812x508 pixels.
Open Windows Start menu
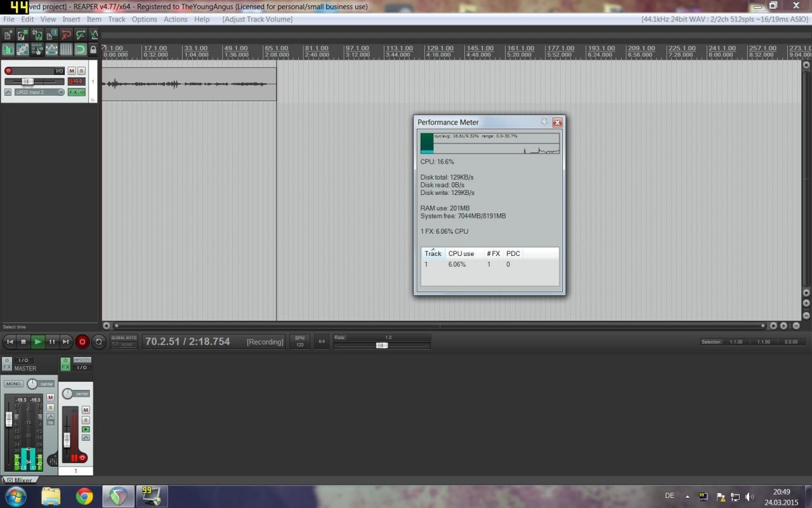point(15,496)
